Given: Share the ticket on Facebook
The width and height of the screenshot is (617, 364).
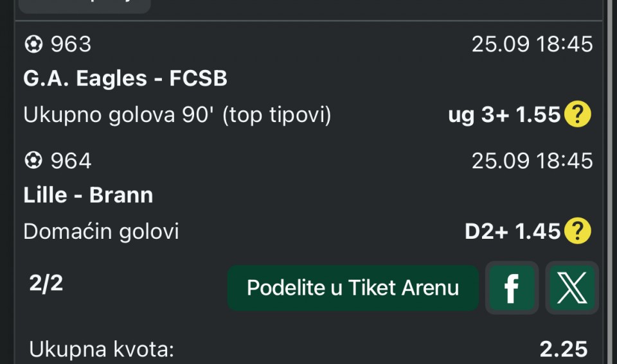Looking at the screenshot, I should [x=512, y=288].
